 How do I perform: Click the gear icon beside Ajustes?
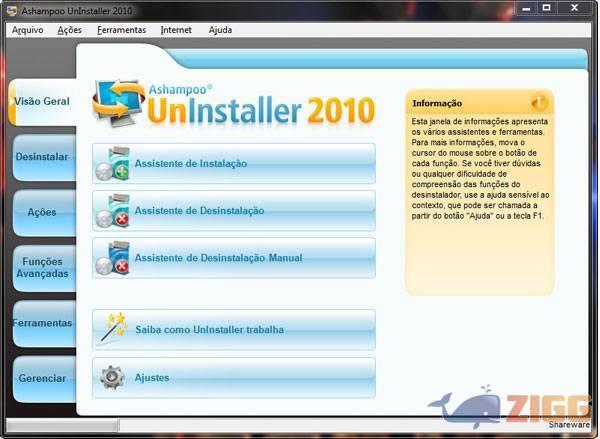[112, 378]
